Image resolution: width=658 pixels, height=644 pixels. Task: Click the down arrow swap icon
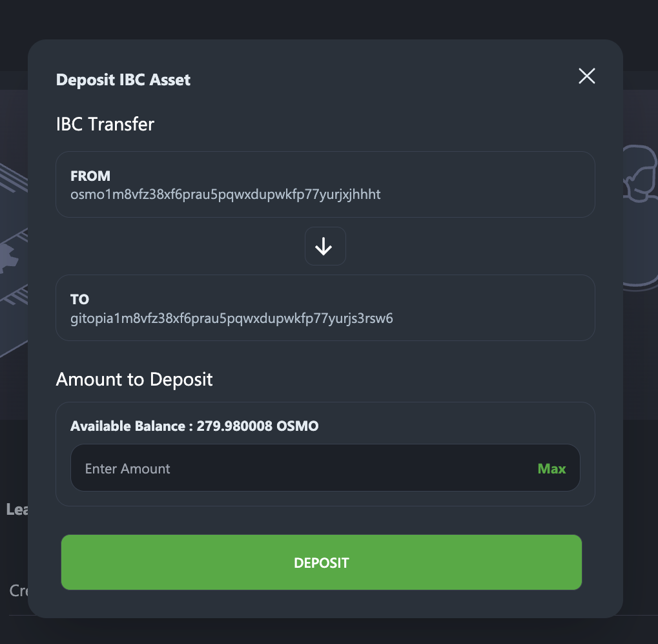pos(325,246)
